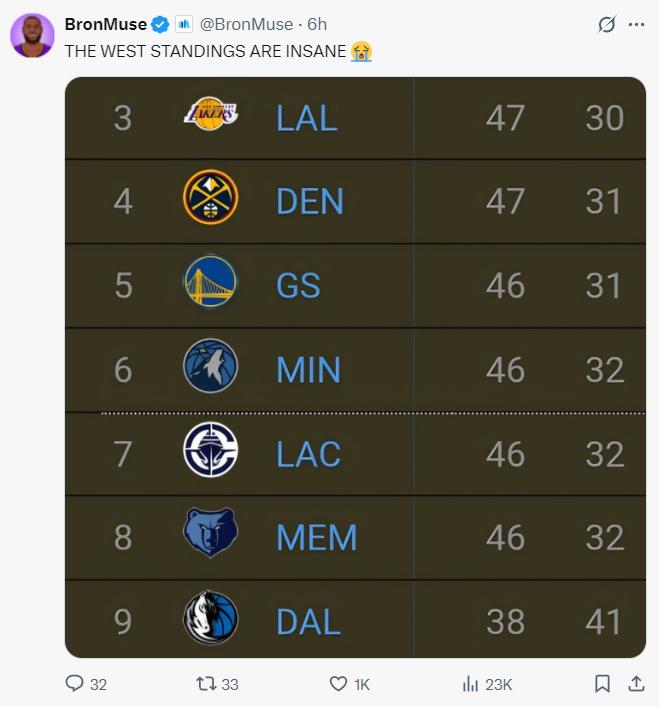Open the BronMuse profile avatar
The image size is (659, 706).
(32, 35)
